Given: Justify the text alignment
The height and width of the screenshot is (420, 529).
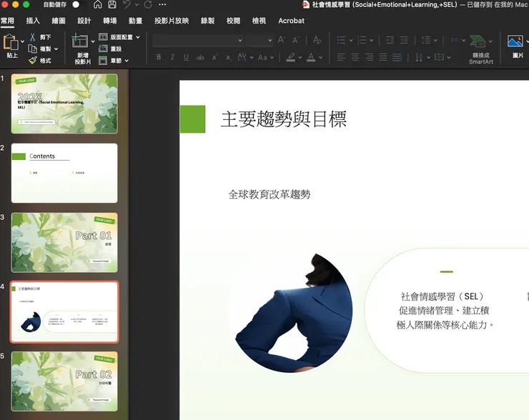Looking at the screenshot, I should coord(383,57).
